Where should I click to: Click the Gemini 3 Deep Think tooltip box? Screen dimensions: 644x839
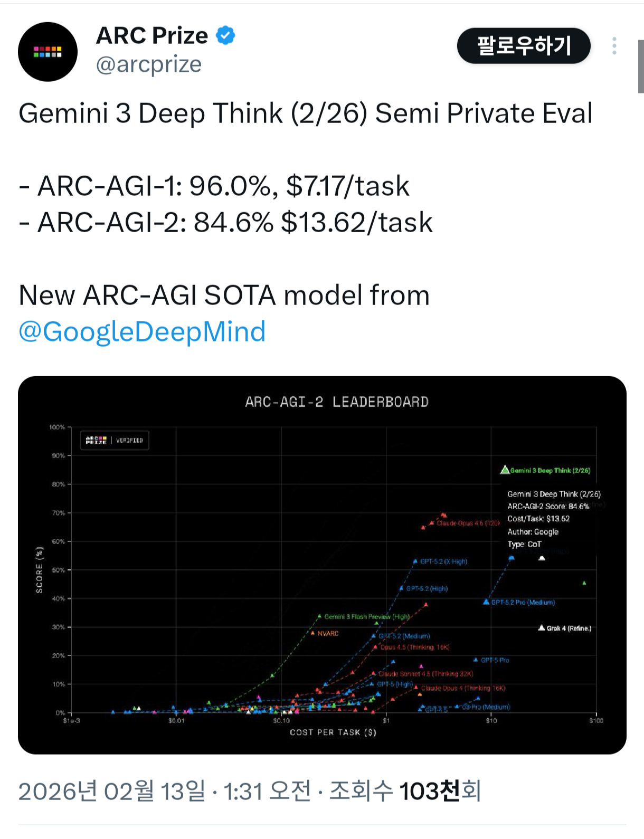[553, 519]
